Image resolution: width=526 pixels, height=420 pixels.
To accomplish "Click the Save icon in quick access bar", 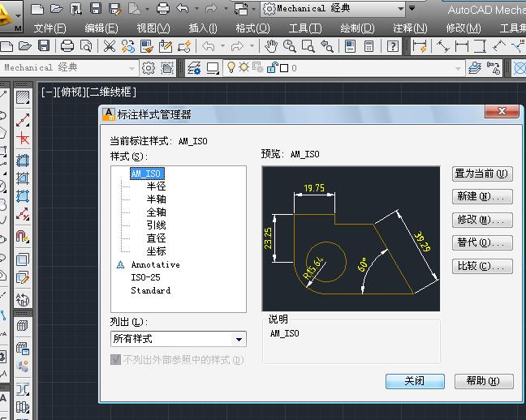I will click(96, 8).
